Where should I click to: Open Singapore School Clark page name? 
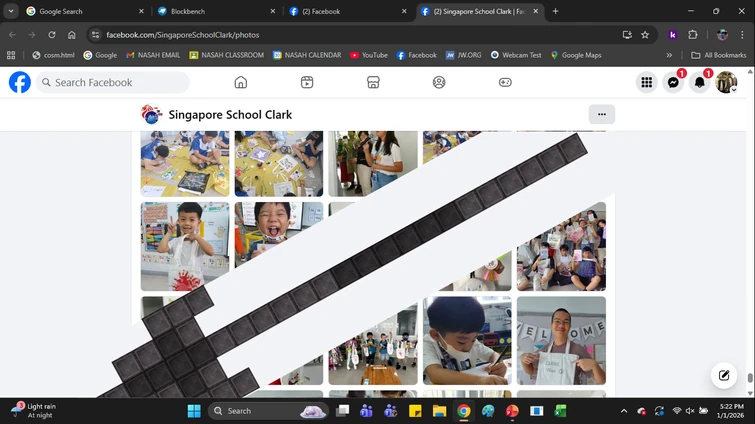pos(230,115)
